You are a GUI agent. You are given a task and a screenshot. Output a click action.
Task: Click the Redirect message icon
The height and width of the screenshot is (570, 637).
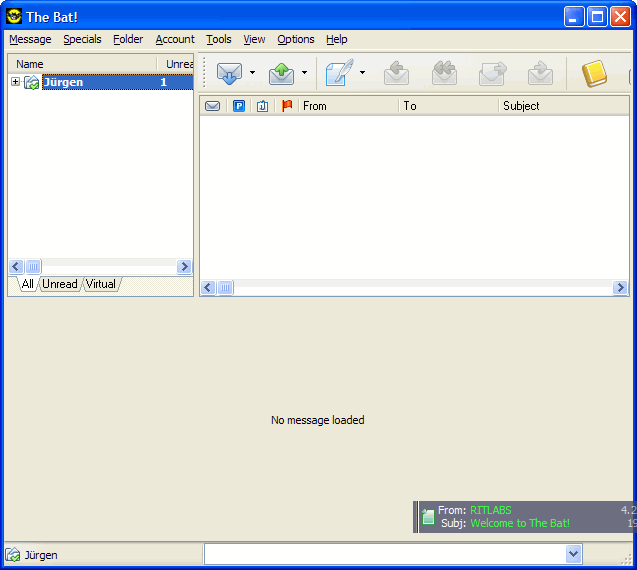point(540,73)
